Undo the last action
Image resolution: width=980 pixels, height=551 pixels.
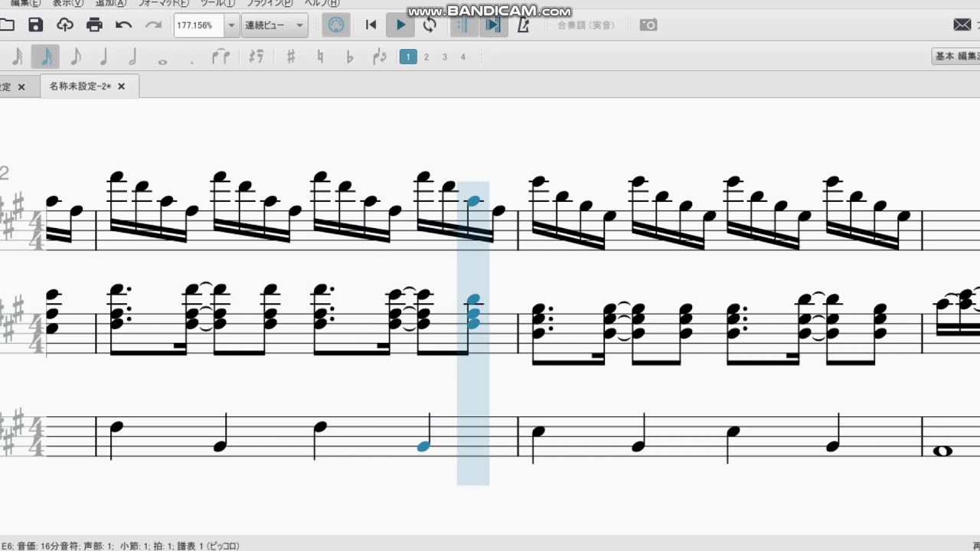coord(124,25)
